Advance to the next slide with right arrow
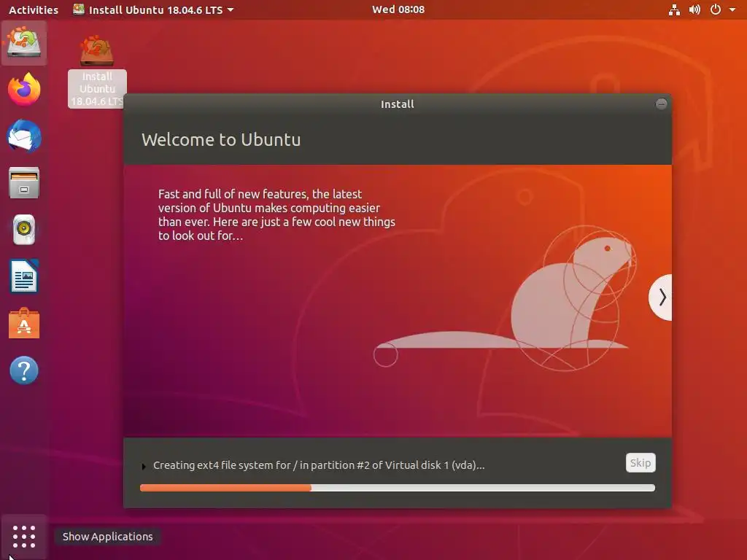The image size is (747, 560). point(661,297)
